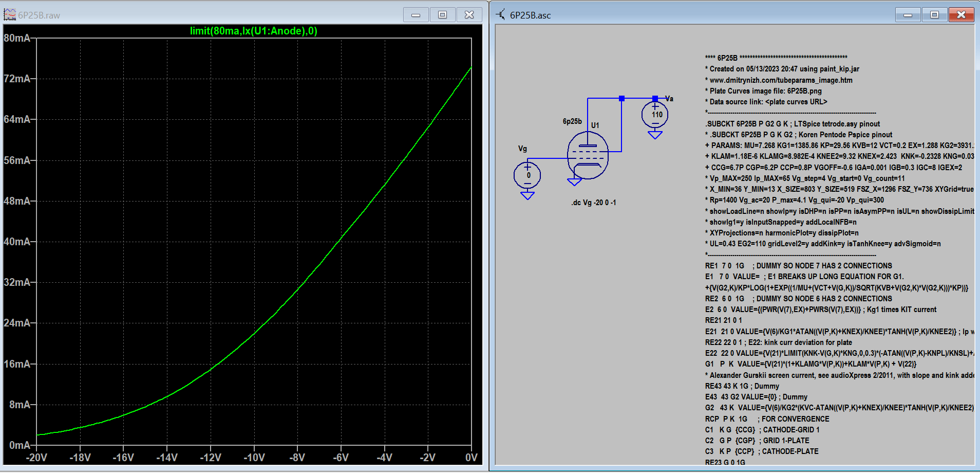Click the 32mA vertical axis label

17,282
